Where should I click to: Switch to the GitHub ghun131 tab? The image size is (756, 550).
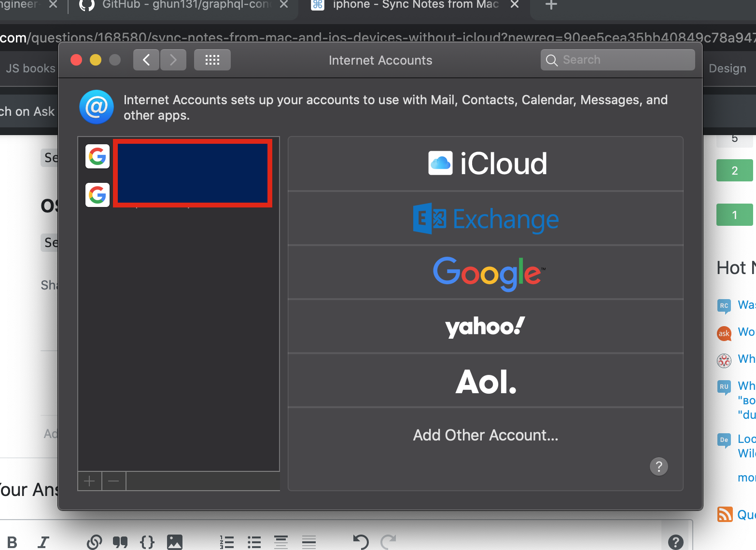(x=183, y=5)
